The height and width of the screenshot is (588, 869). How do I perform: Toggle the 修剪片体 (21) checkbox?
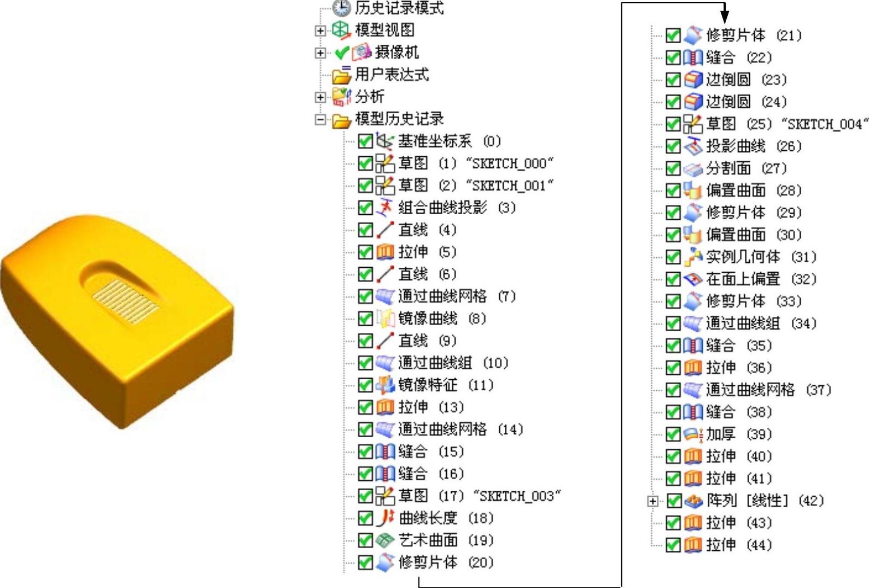point(673,36)
